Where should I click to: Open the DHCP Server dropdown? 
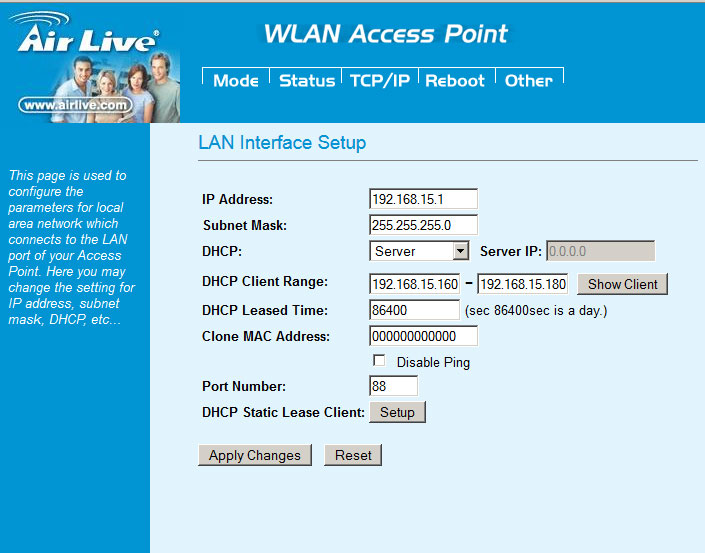point(419,251)
